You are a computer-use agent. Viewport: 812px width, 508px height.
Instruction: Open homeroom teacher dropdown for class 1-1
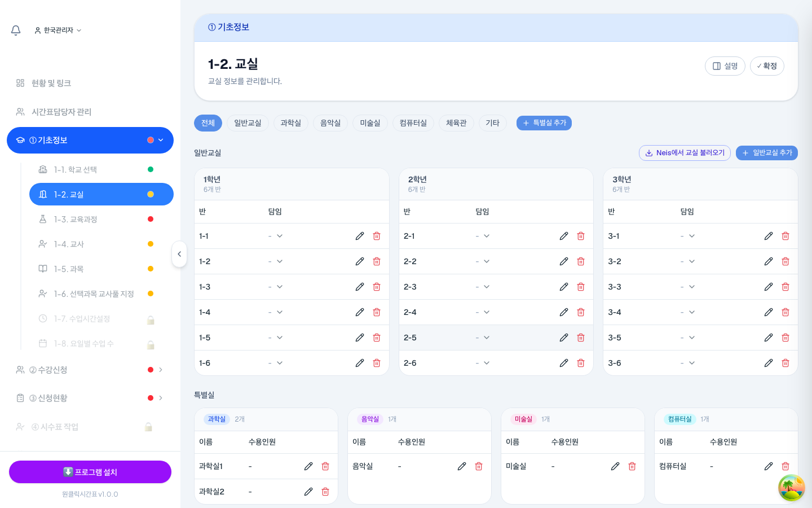click(x=276, y=236)
